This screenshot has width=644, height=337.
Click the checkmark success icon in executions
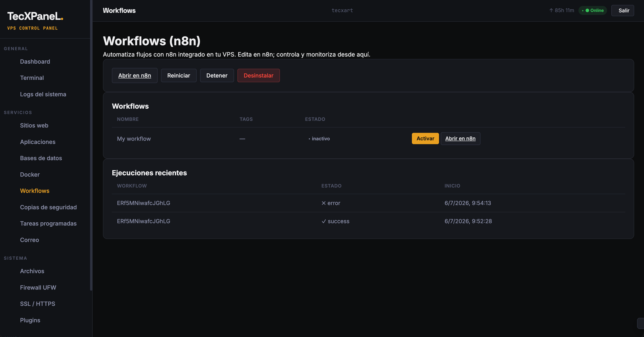(x=324, y=221)
